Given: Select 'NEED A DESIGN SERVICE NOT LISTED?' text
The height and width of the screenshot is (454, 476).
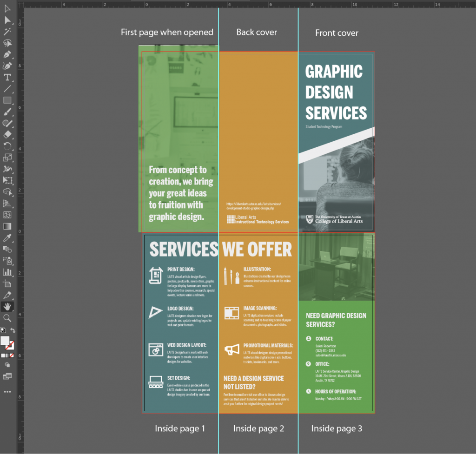Looking at the screenshot, I should pos(254,382).
